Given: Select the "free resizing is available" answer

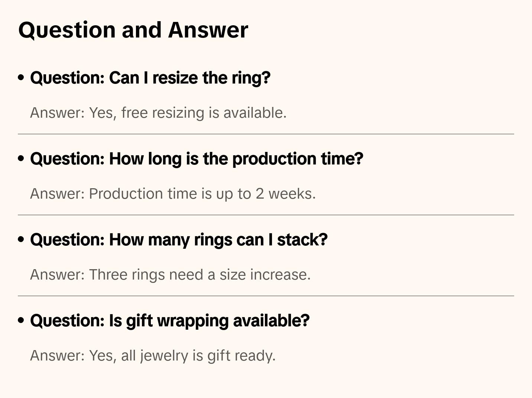Looking at the screenshot, I should (x=158, y=113).
